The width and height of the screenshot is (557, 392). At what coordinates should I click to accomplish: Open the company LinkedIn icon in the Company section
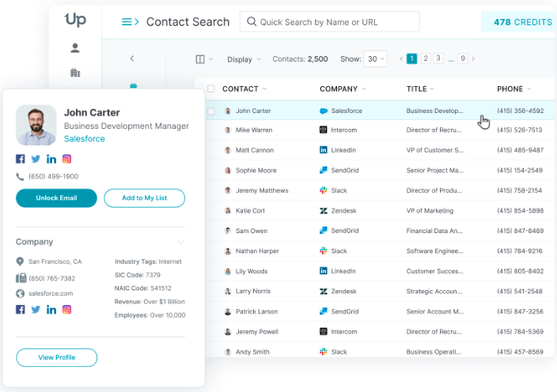[51, 310]
